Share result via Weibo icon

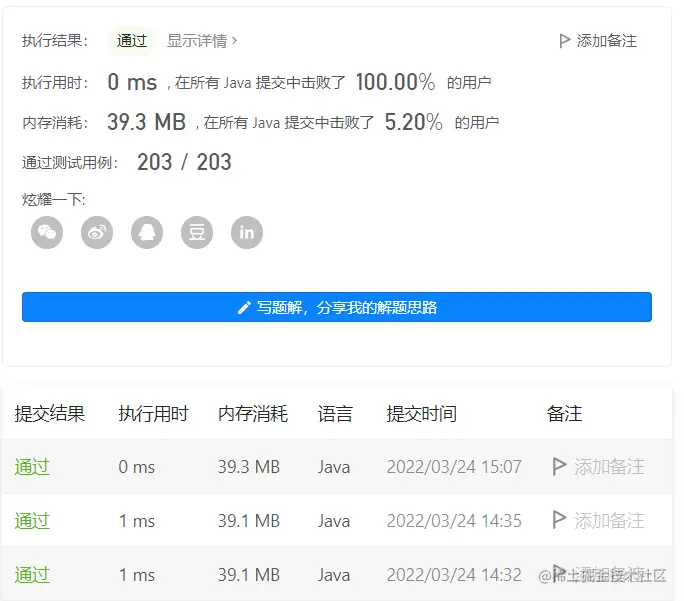click(97, 232)
